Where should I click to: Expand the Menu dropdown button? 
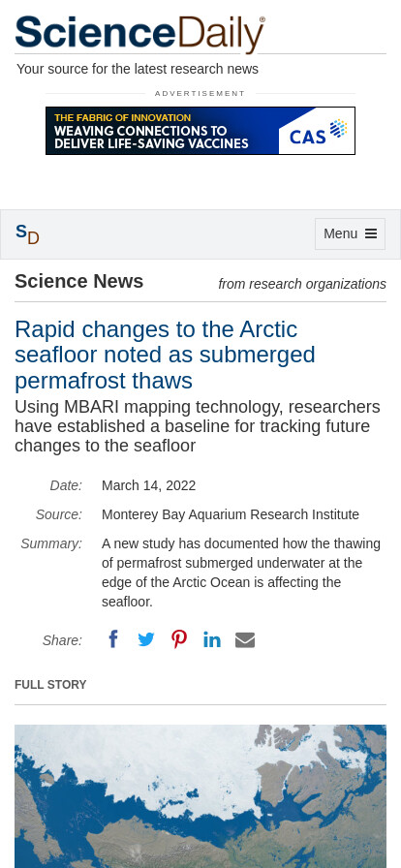350,233
